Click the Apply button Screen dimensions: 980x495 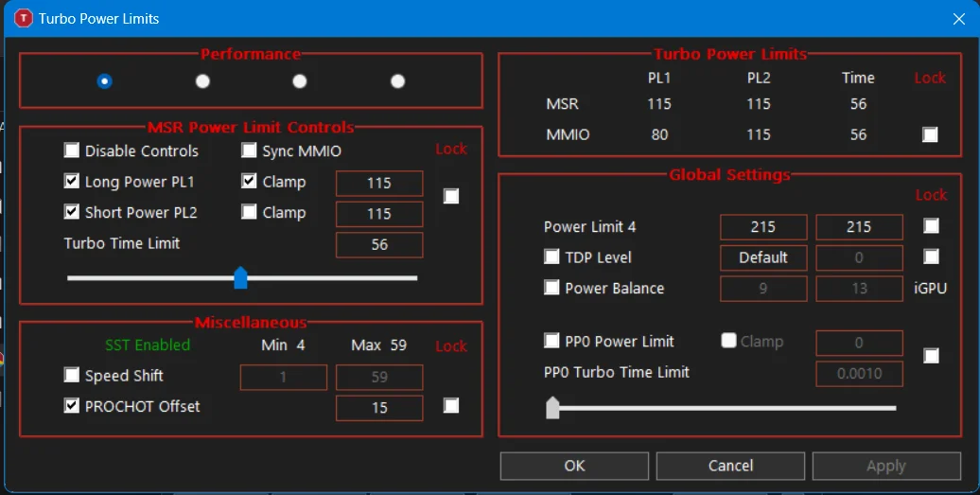886,466
